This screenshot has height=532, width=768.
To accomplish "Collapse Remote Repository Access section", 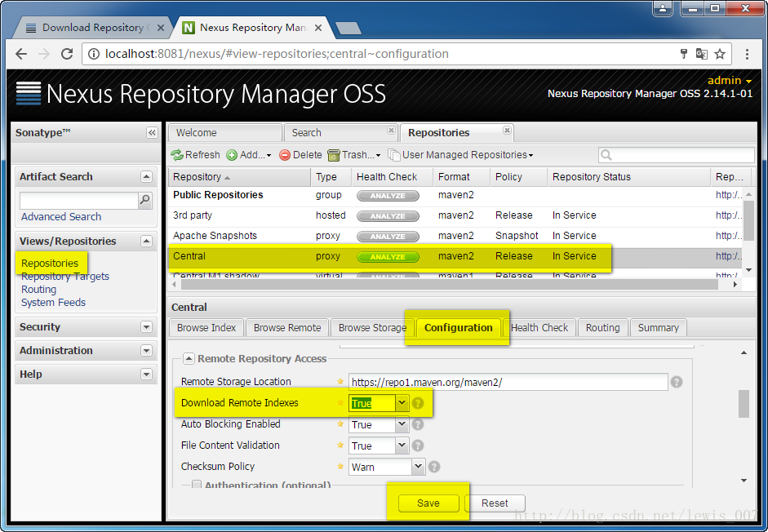I will [x=189, y=359].
